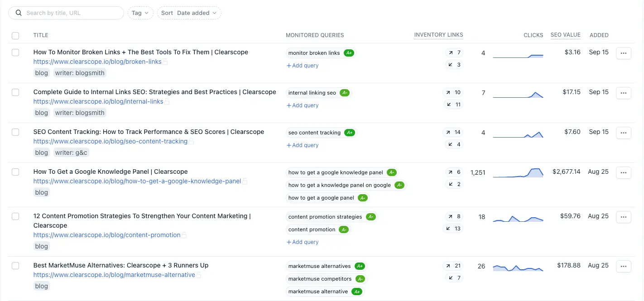Viewport: 644px width, 301px height.
Task: Click the lock icon beside the broken-links URL
Action: [x=165, y=62]
